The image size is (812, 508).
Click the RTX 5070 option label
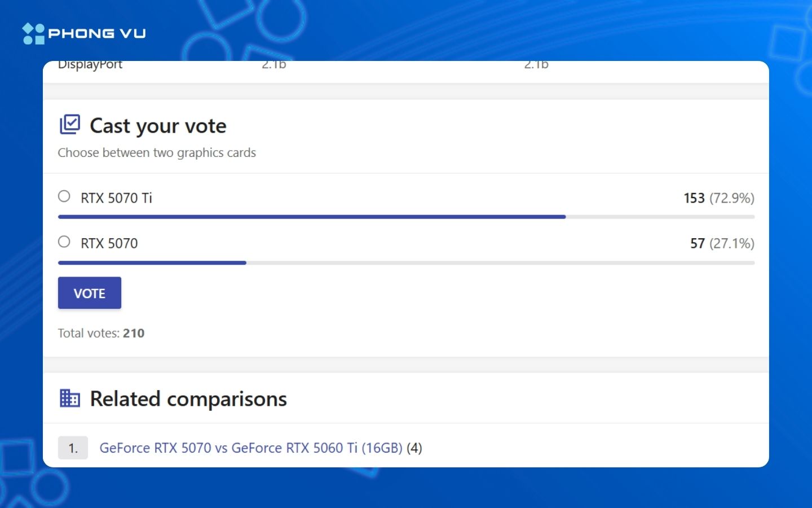(x=109, y=243)
